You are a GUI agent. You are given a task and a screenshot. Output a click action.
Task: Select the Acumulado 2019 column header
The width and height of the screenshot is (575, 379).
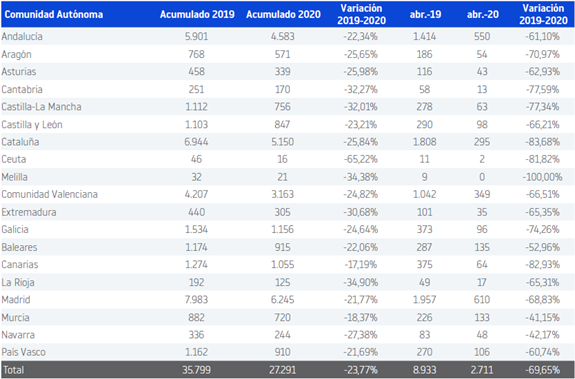pos(197,15)
